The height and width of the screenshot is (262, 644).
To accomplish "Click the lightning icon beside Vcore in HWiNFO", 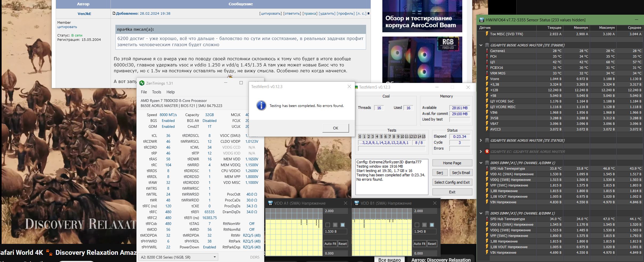I will (x=487, y=79).
